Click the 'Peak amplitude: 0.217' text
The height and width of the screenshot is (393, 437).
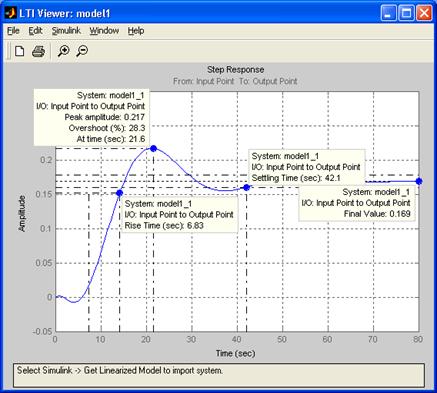tap(105, 117)
